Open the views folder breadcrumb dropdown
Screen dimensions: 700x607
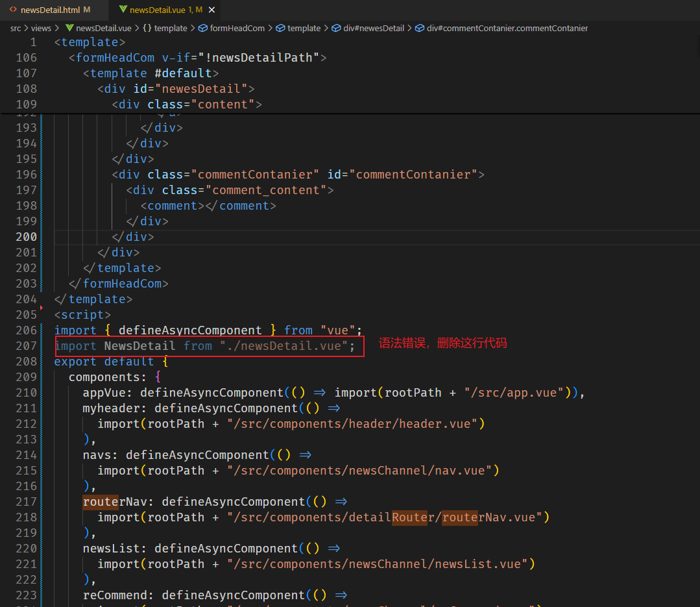click(x=41, y=28)
